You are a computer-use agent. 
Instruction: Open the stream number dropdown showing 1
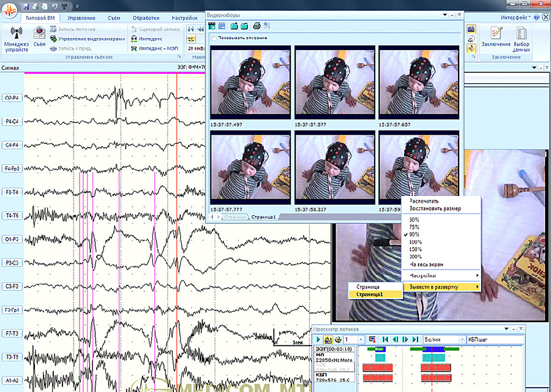360,339
